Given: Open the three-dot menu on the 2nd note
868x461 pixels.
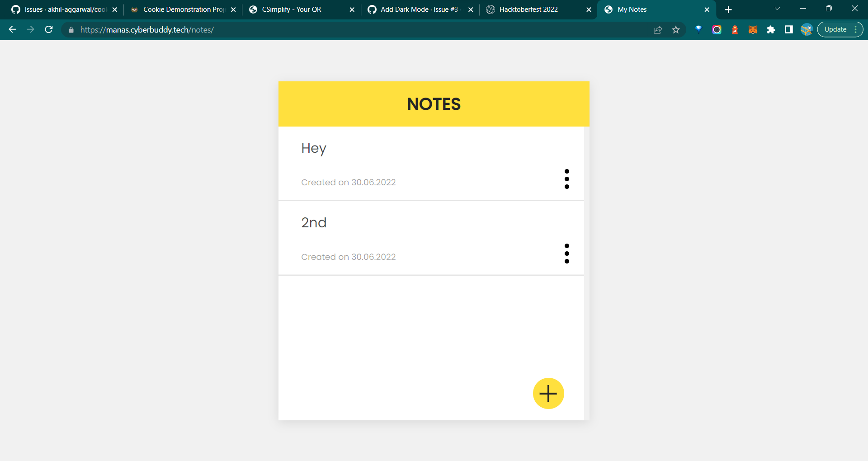Looking at the screenshot, I should 567,254.
